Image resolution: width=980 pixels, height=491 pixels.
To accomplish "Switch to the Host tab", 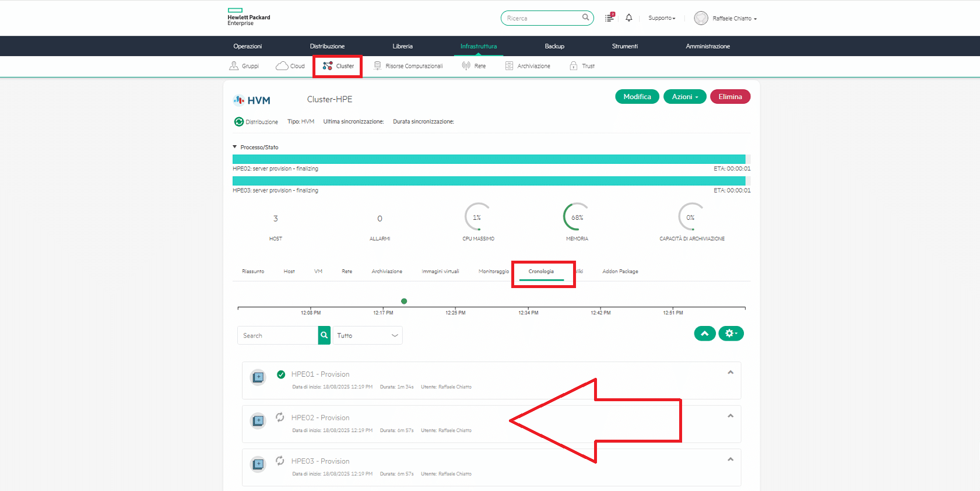I will (x=289, y=271).
